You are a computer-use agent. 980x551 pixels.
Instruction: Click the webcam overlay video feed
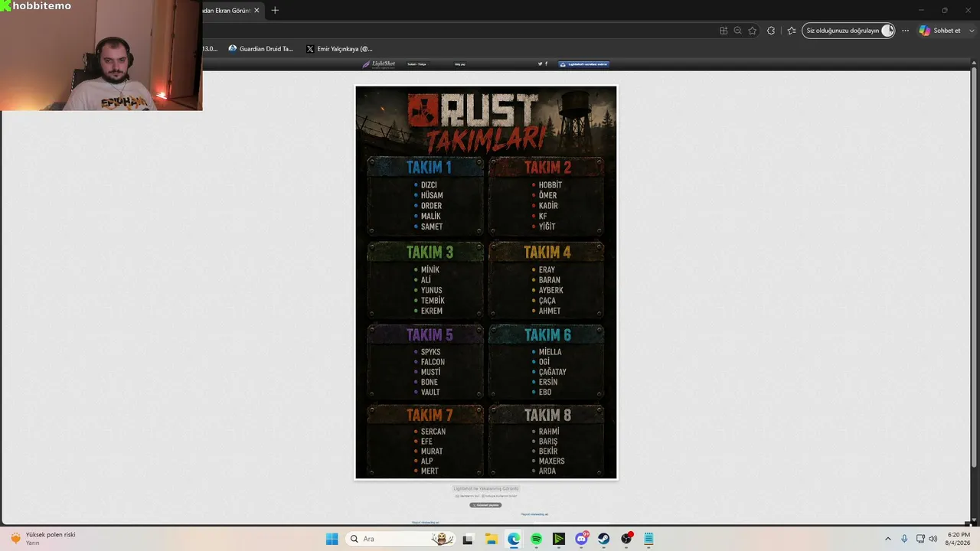(x=101, y=55)
